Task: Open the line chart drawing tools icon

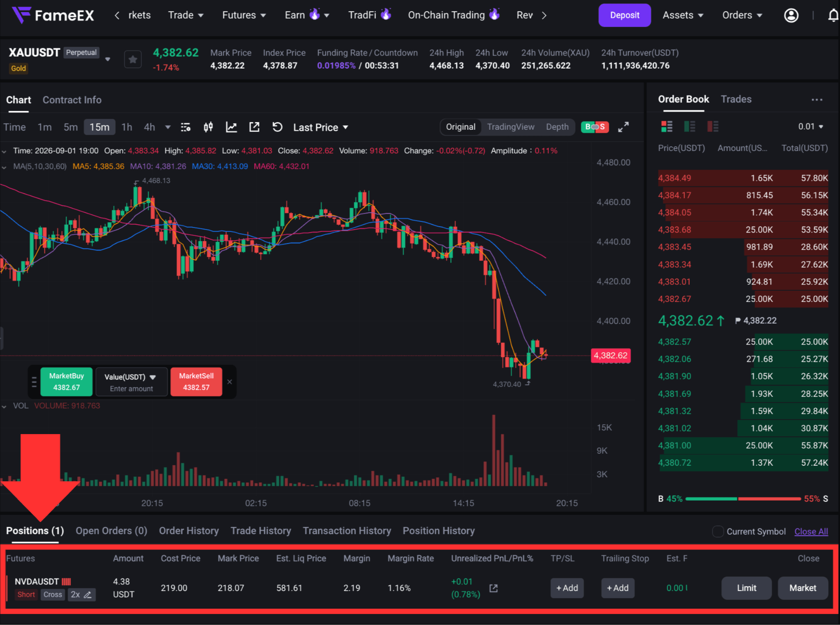Action: tap(231, 127)
